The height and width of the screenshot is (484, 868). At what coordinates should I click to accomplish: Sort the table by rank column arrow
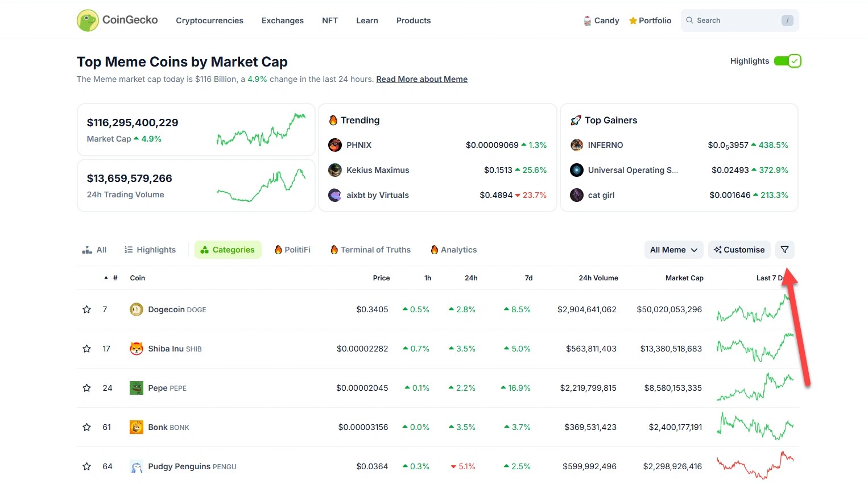[x=106, y=278]
